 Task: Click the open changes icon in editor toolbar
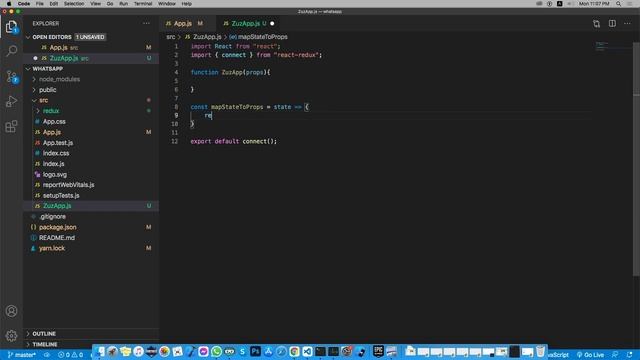pyautogui.click(x=596, y=24)
